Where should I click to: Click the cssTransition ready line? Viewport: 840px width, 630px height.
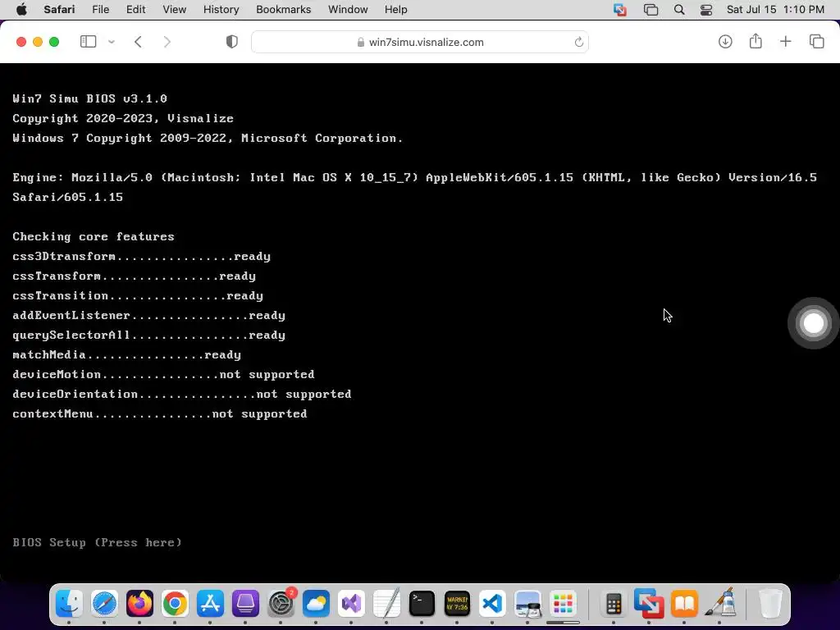(x=138, y=295)
